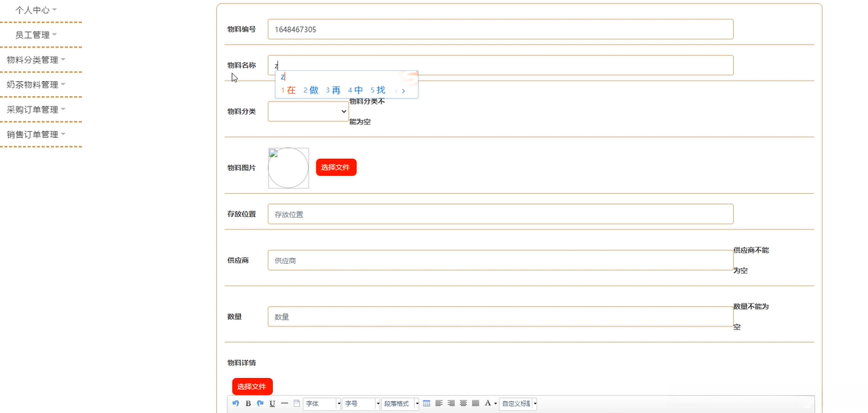Viewport: 868px width, 413px height.
Task: Toggle bold formatting in the editor
Action: pos(248,403)
